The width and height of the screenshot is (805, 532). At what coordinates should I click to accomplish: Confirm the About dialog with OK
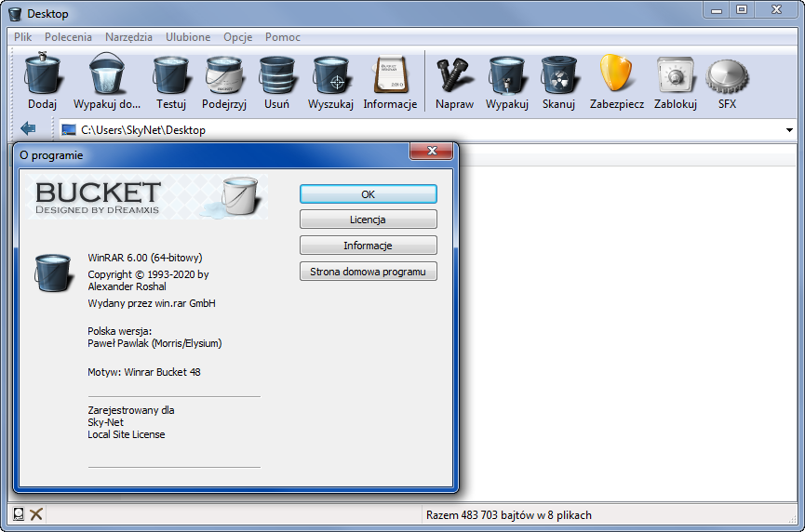click(x=369, y=194)
